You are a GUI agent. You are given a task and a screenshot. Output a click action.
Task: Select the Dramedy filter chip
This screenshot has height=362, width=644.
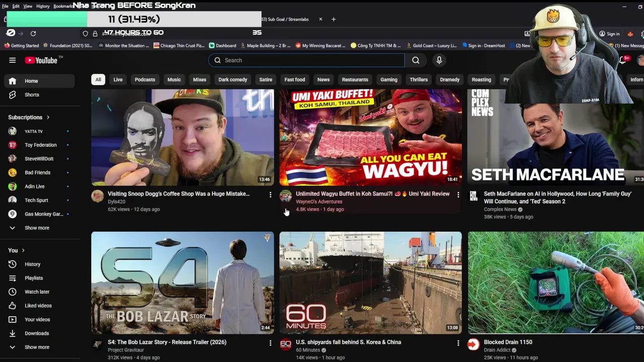tap(450, 79)
